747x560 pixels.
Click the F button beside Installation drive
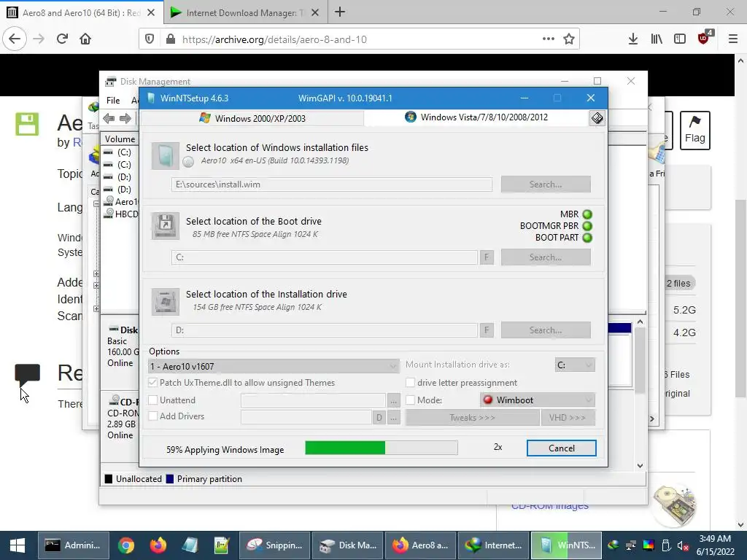(487, 330)
